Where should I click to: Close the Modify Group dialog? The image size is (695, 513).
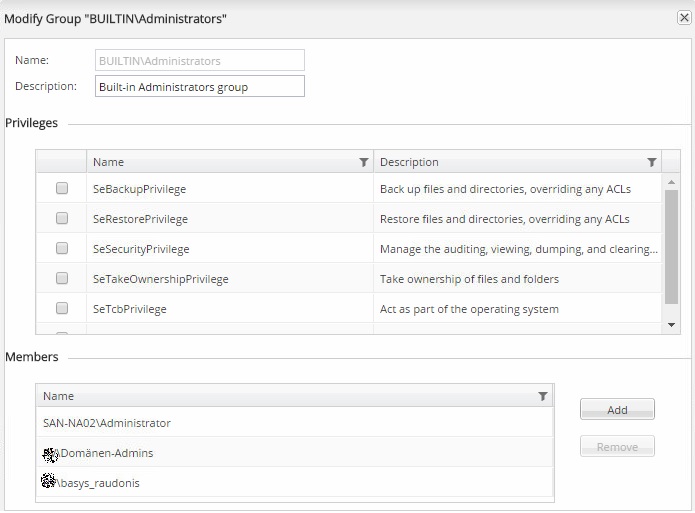pyautogui.click(x=684, y=18)
